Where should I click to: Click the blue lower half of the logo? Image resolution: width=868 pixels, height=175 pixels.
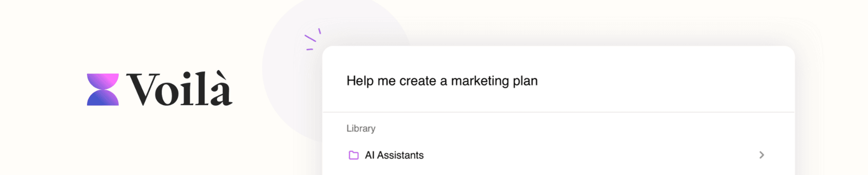(103, 98)
